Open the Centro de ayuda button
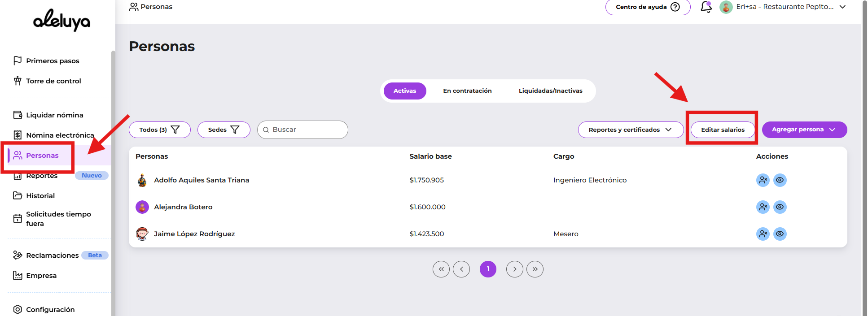The image size is (868, 316). pyautogui.click(x=647, y=7)
